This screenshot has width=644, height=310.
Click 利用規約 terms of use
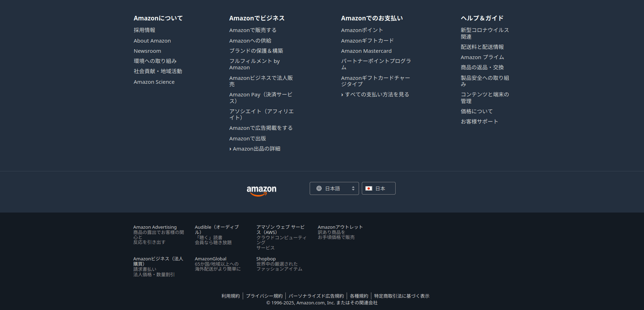coord(230,296)
